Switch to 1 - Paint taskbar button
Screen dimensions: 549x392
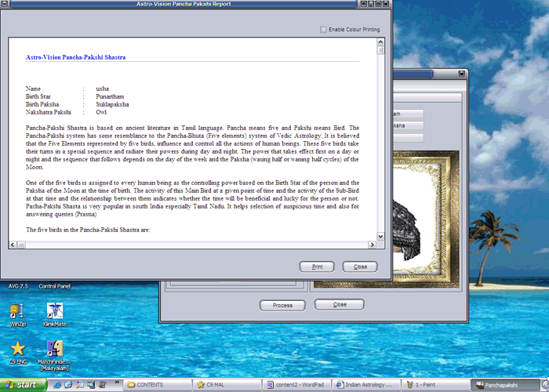click(x=435, y=385)
